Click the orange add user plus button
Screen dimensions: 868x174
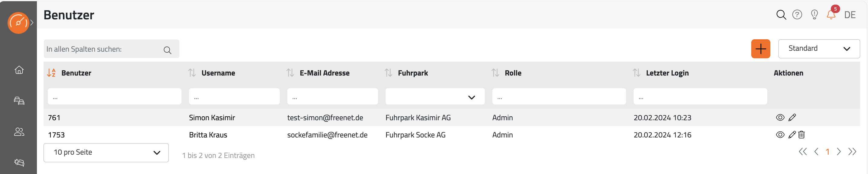(x=761, y=49)
